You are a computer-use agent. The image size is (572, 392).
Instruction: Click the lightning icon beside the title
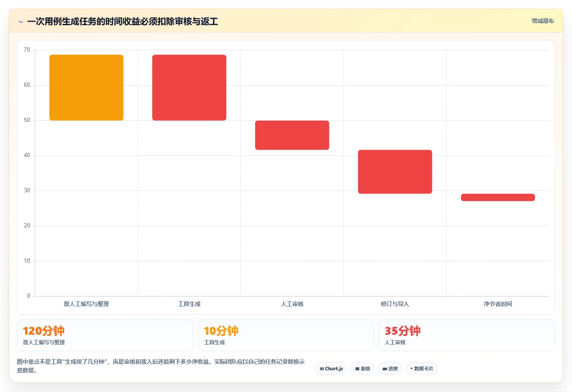click(x=20, y=22)
